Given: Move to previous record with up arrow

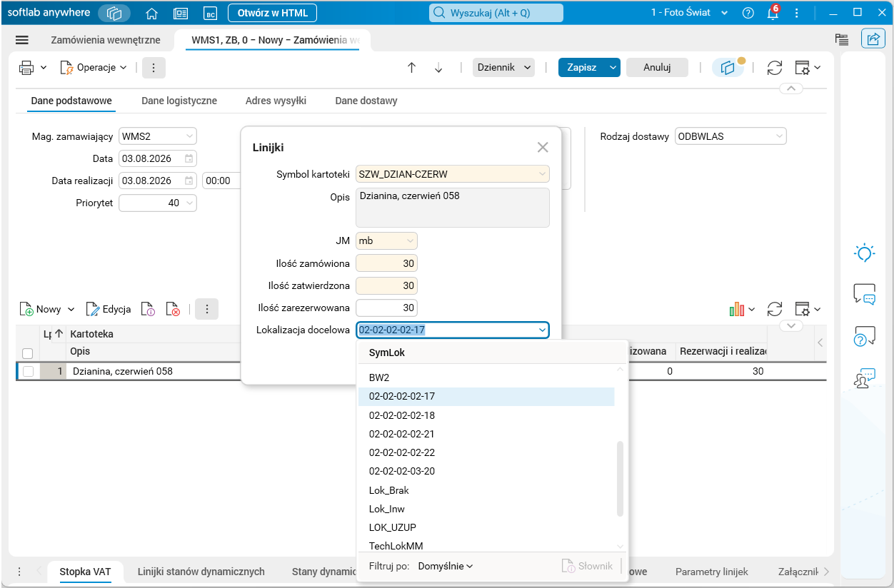Looking at the screenshot, I should (411, 68).
